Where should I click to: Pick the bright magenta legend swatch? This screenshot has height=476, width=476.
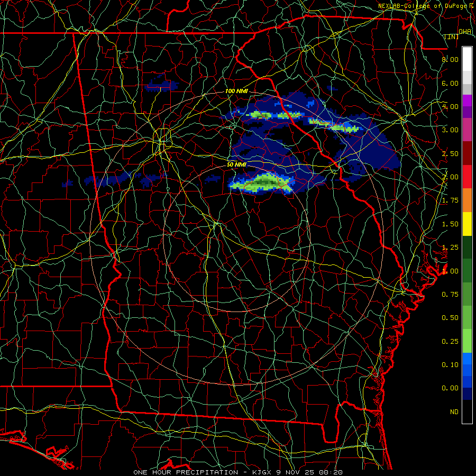tap(467, 101)
